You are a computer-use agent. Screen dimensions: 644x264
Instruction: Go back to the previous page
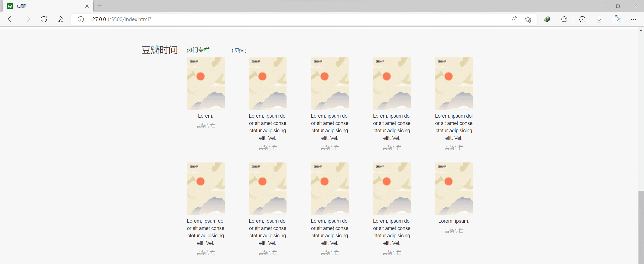11,19
